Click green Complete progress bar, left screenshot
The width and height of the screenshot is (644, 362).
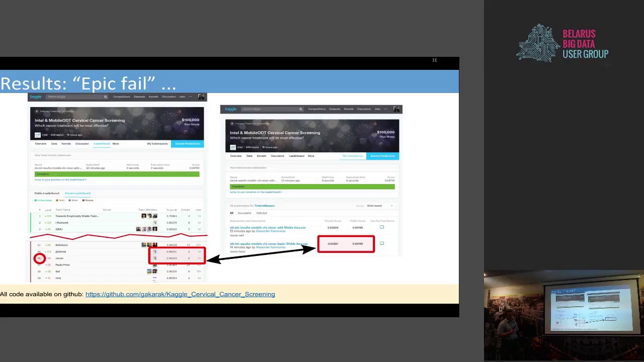[117, 174]
